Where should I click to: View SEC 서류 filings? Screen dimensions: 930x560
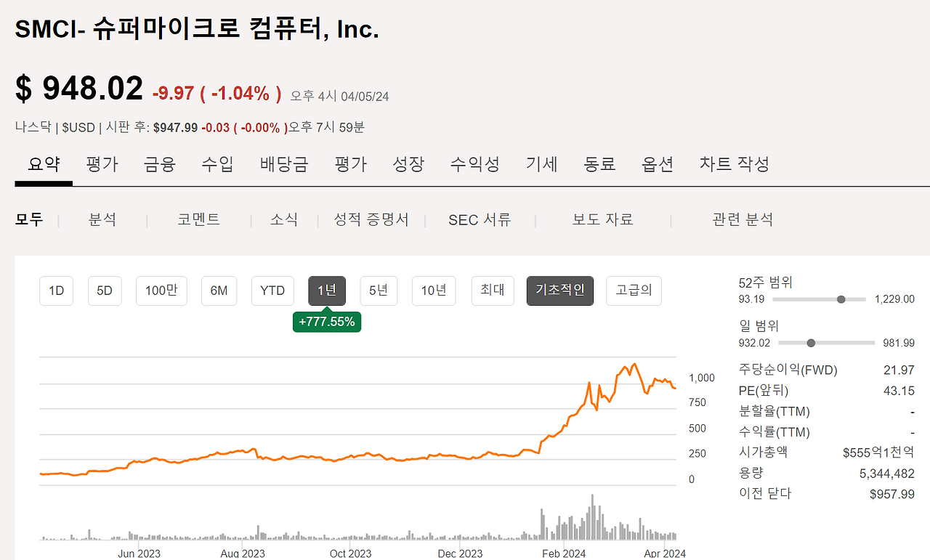(x=480, y=219)
